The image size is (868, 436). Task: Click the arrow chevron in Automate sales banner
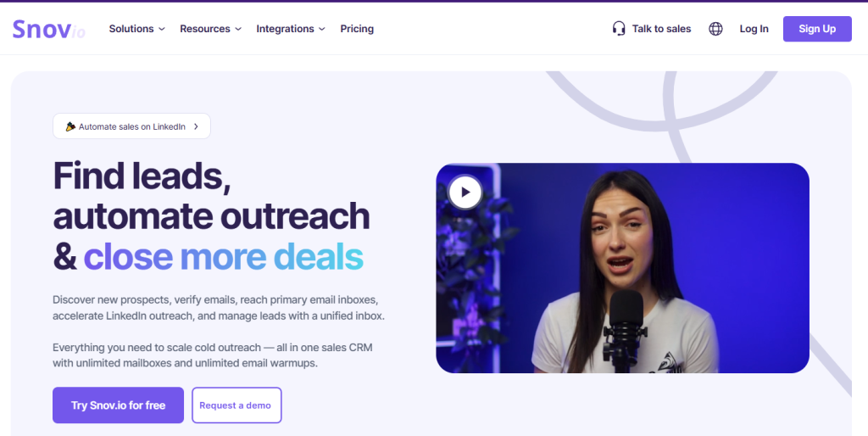196,126
